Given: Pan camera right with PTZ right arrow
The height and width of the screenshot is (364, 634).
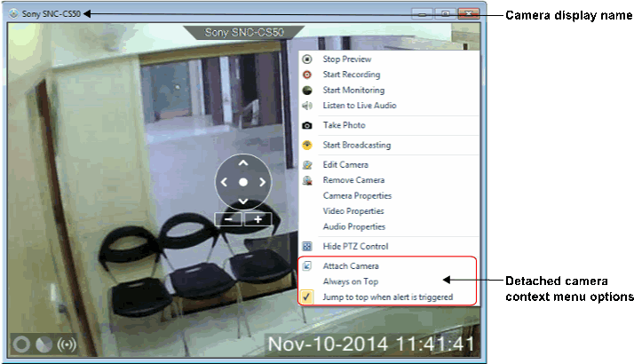Looking at the screenshot, I should click(262, 182).
